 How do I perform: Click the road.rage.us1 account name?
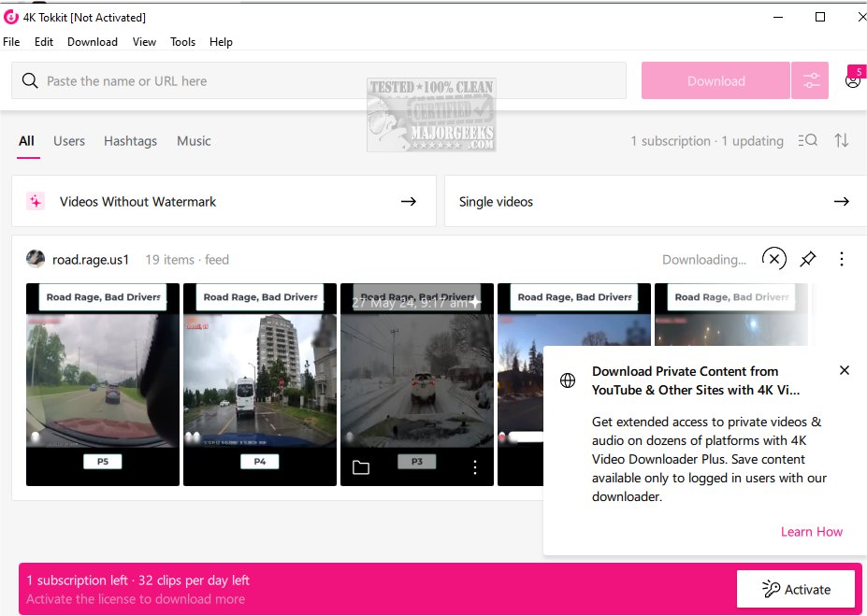click(91, 260)
